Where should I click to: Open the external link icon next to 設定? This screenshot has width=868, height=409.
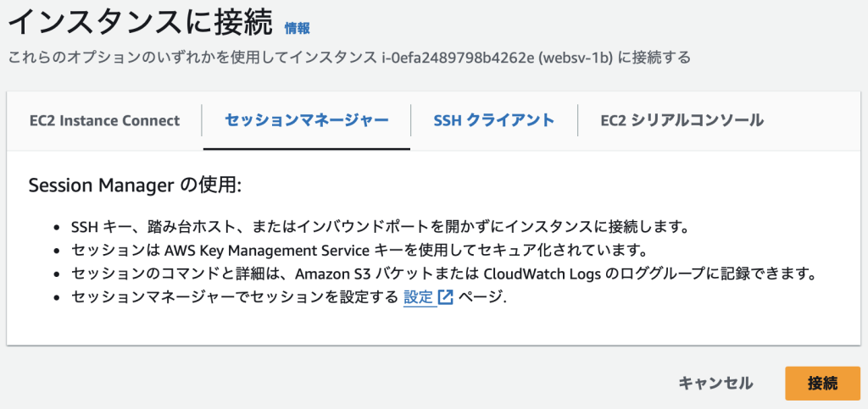click(446, 297)
